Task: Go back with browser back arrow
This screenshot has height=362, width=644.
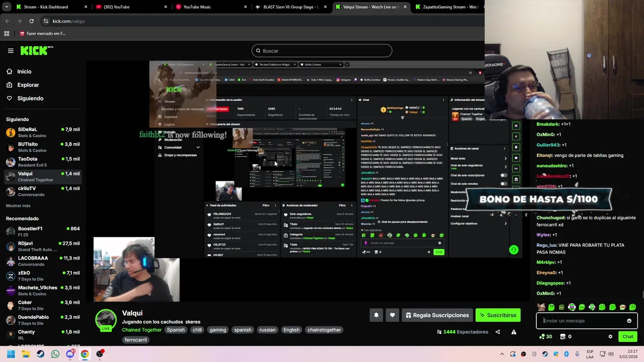Action: coord(7,21)
